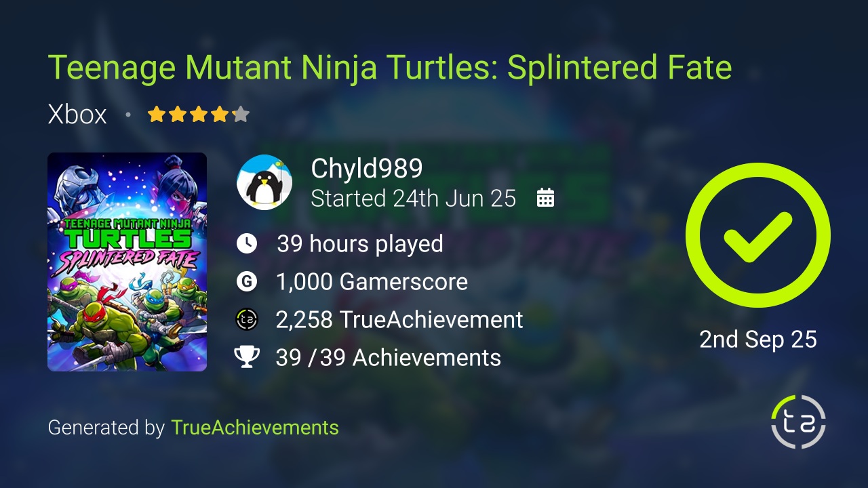
Task: Click the first gold rating star
Action: 157,115
